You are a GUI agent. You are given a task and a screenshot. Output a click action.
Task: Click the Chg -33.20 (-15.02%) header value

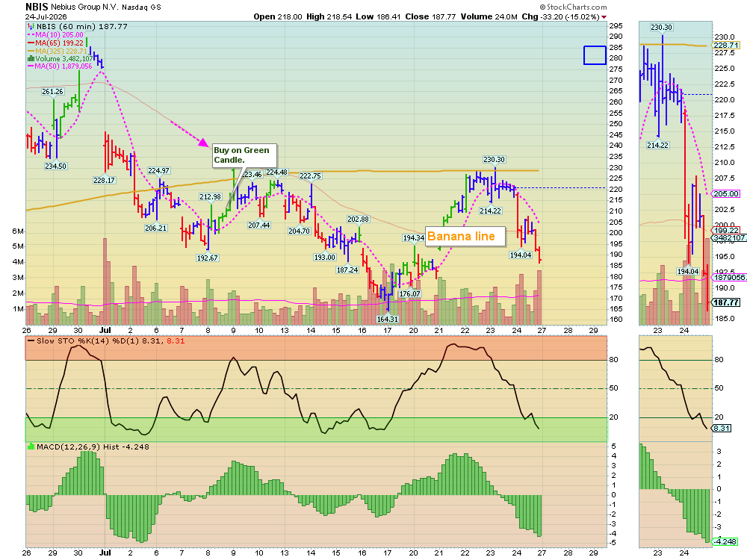coord(563,16)
